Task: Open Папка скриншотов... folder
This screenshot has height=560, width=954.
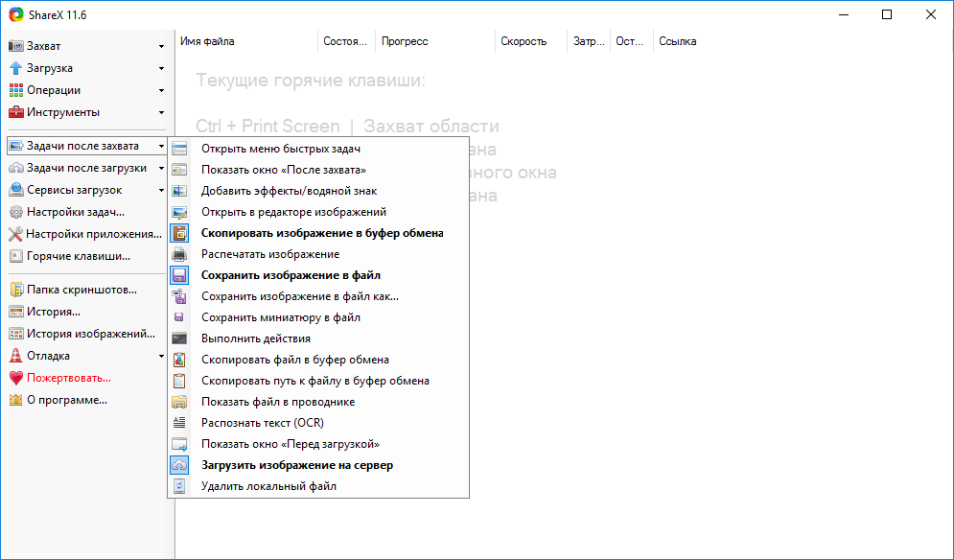Action: [87, 290]
